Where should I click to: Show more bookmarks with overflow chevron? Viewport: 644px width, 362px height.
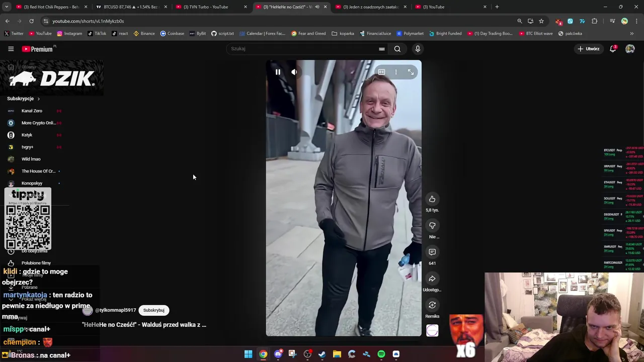(x=632, y=34)
